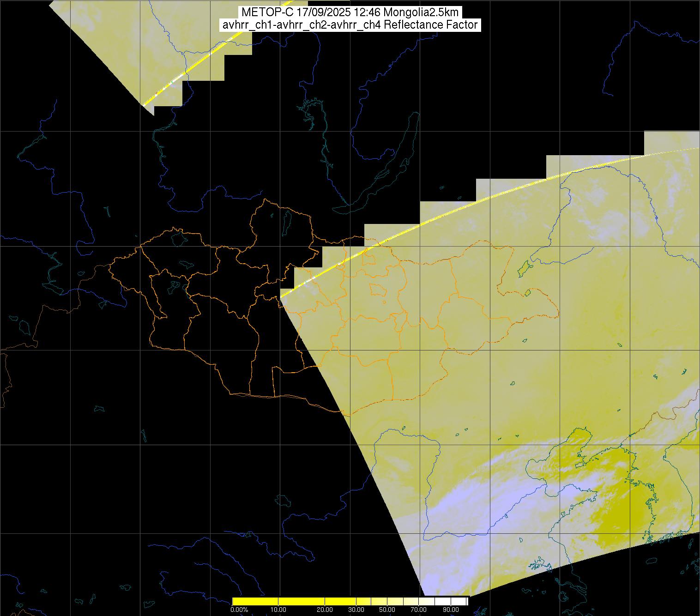The image size is (700, 616).
Task: Click the METOP-C date and time title
Action: (x=350, y=12)
